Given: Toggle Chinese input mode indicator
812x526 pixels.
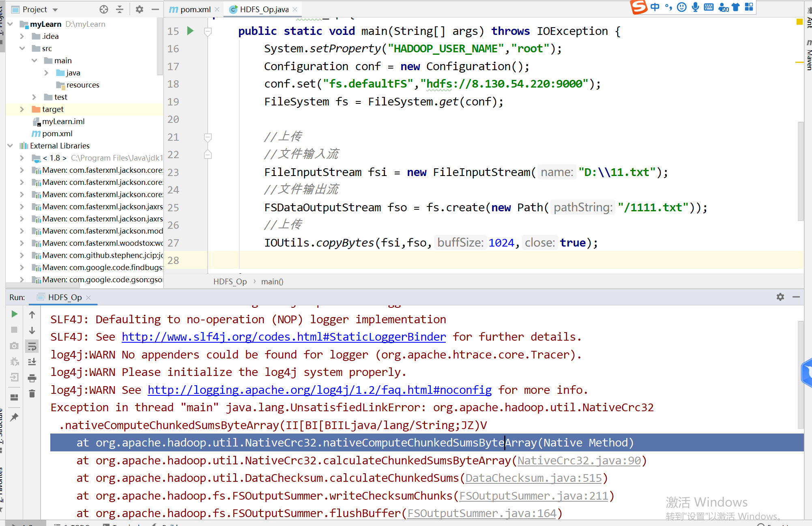Looking at the screenshot, I should (x=655, y=7).
